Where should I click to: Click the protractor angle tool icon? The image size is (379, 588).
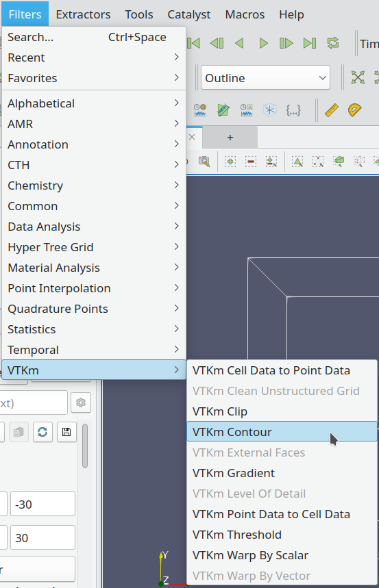354,110
